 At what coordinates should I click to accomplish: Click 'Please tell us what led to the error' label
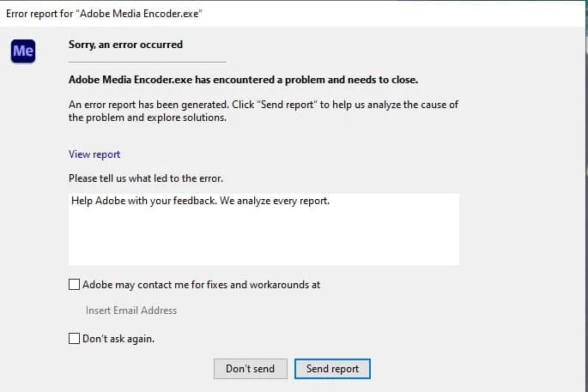tap(146, 178)
